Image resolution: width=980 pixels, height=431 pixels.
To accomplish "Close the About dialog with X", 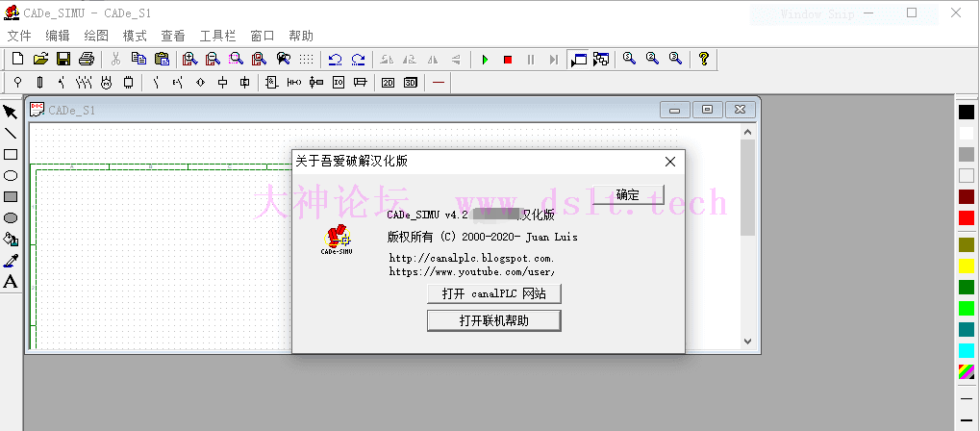I will click(x=670, y=162).
